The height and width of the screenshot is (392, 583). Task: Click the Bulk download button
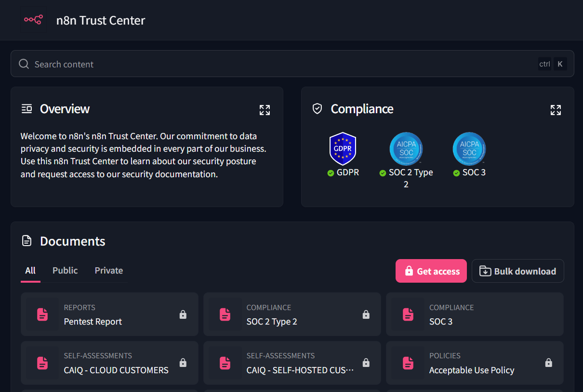coord(517,271)
